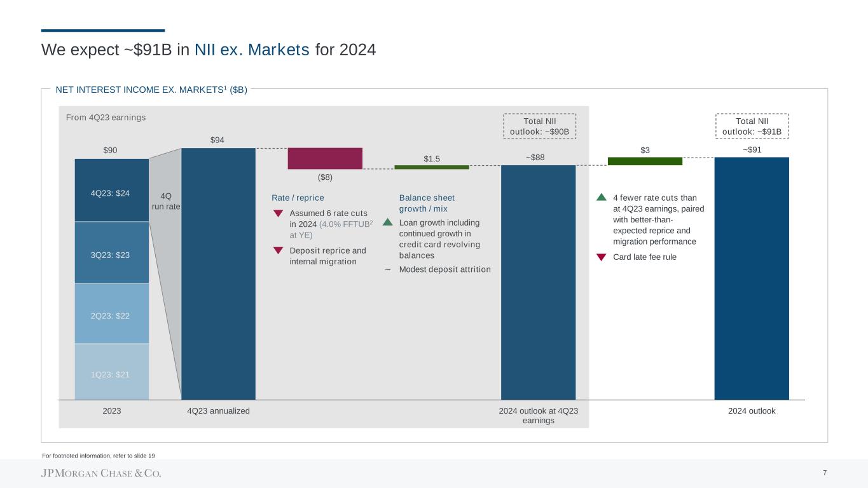This screenshot has height=488, width=868.
Task: Click the green triangle beside Loan growth
Action: click(x=388, y=222)
